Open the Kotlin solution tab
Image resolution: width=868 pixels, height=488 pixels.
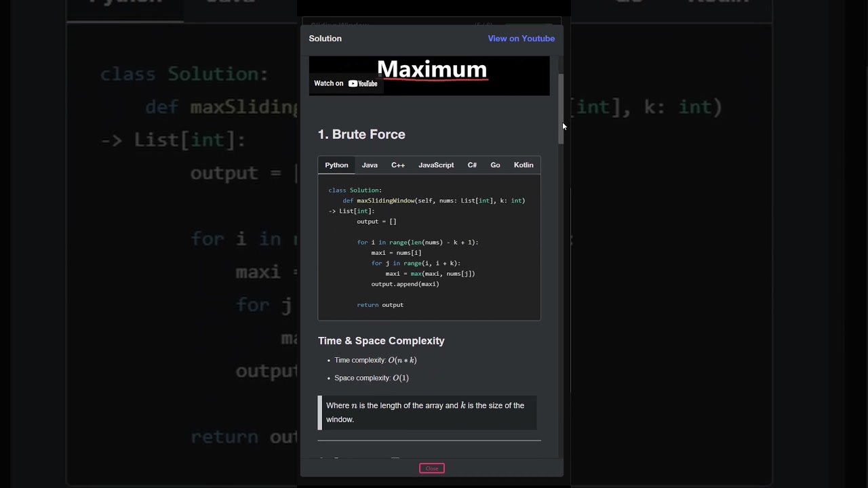pos(524,165)
